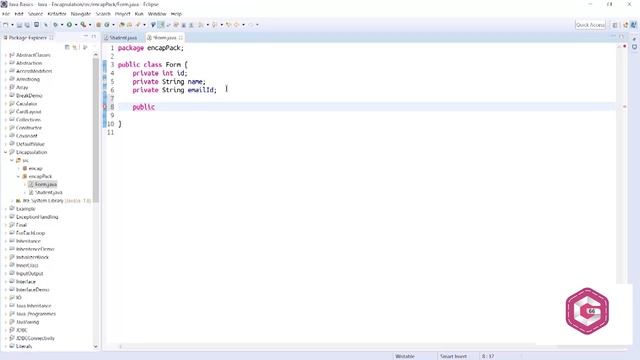This screenshot has width=640, height=360.
Task: Open the New file dropdown arrow
Action: [x=12, y=25]
